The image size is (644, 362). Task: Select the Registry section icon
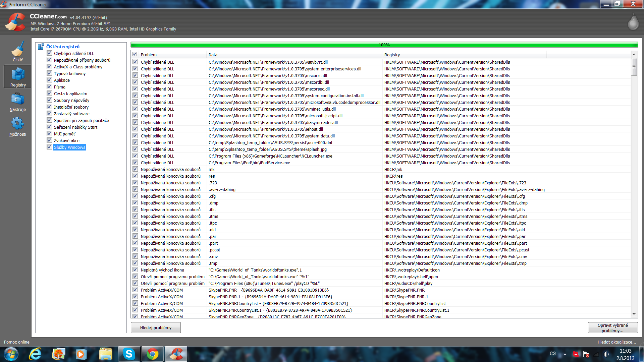point(18,77)
